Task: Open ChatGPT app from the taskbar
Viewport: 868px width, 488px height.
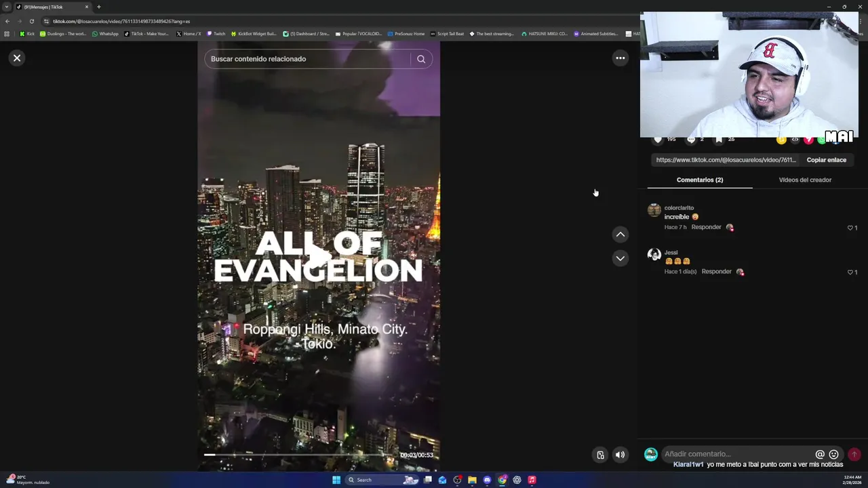Action: (x=517, y=480)
